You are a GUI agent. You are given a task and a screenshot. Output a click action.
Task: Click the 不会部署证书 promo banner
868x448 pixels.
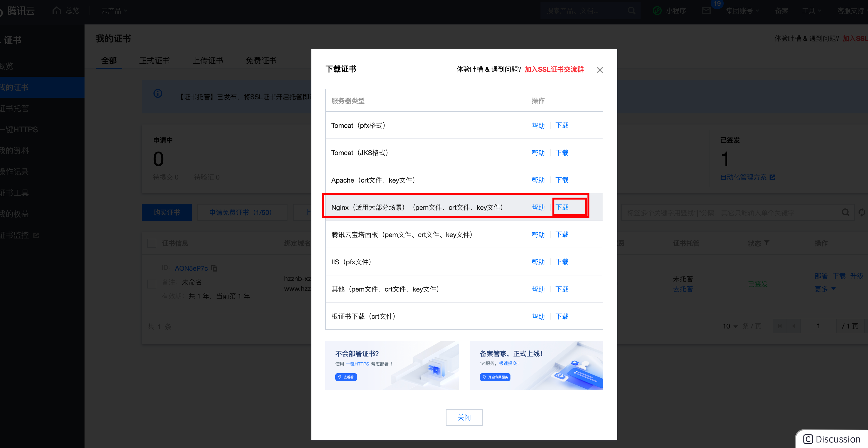[x=391, y=365]
